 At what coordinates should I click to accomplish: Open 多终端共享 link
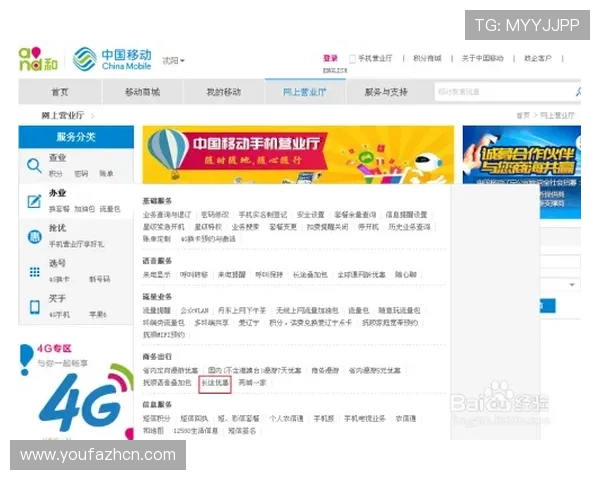[x=211, y=323]
